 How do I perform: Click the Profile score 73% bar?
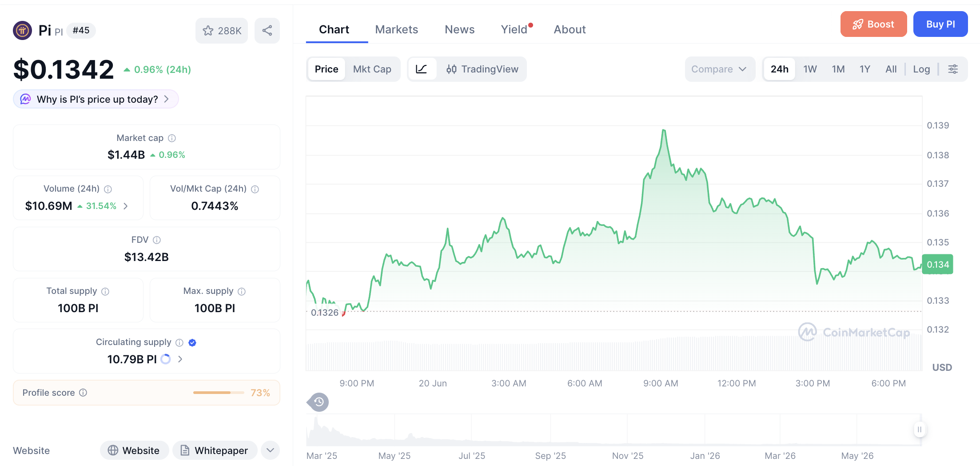click(219, 393)
